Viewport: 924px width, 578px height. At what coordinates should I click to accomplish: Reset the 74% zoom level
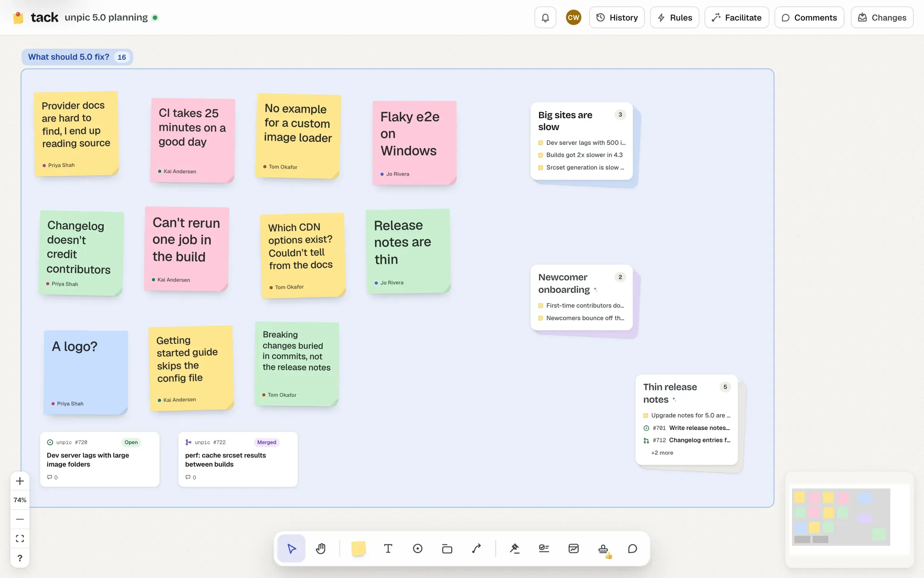click(x=20, y=500)
